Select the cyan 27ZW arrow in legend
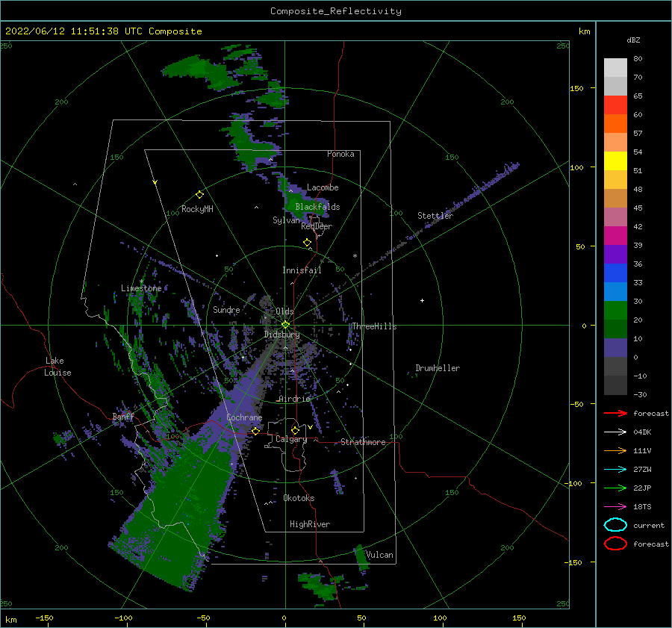The width and height of the screenshot is (672, 628). 615,470
